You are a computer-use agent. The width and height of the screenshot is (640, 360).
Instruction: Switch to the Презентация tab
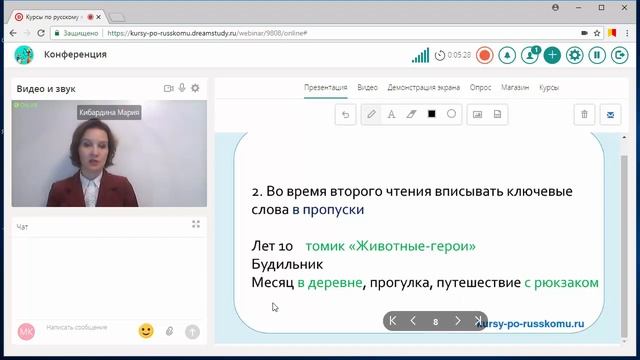[326, 87]
